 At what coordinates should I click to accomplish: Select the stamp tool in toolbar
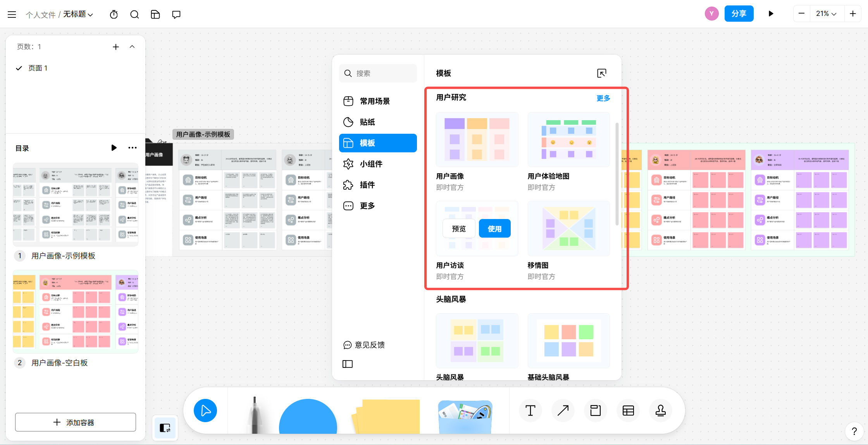(x=660, y=410)
